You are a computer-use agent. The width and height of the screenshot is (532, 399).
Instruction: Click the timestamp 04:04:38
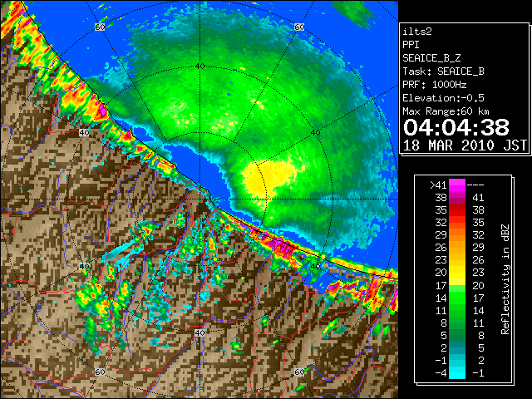tap(456, 127)
